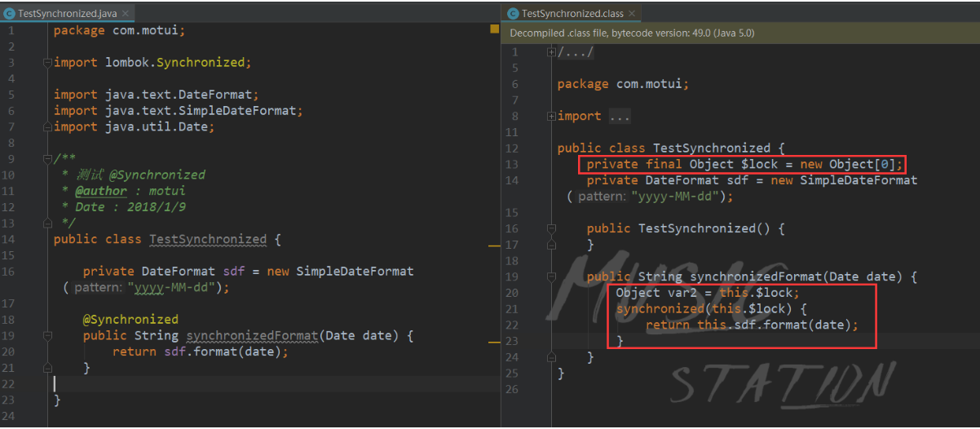The width and height of the screenshot is (980, 429).
Task: Click the Decompiled .class file notification banner
Action: pyautogui.click(x=740, y=33)
